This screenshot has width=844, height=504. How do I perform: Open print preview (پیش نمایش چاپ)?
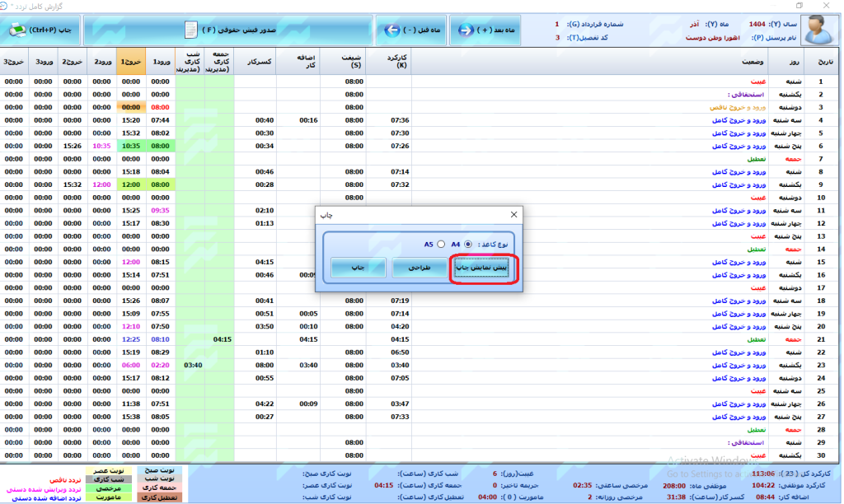(484, 268)
